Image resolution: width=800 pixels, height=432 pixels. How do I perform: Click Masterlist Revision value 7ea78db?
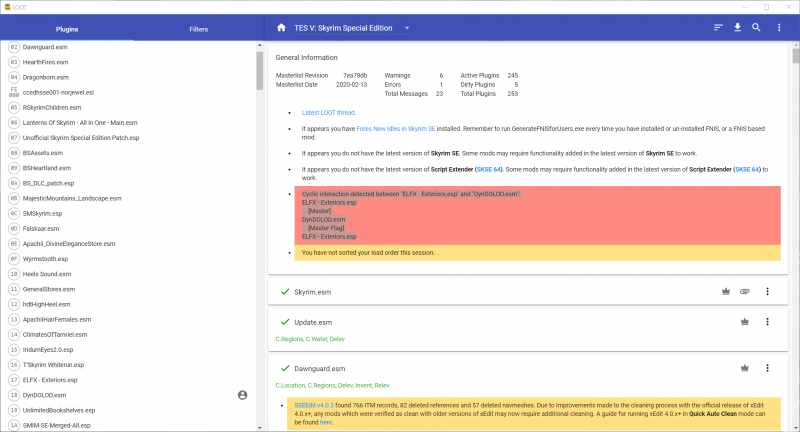(355, 75)
